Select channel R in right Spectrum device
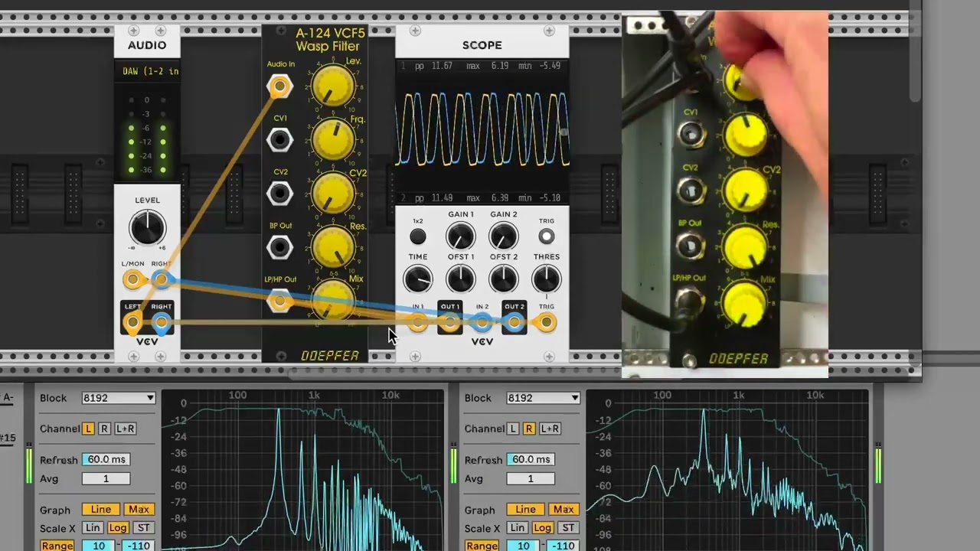980x551 pixels. click(x=528, y=429)
